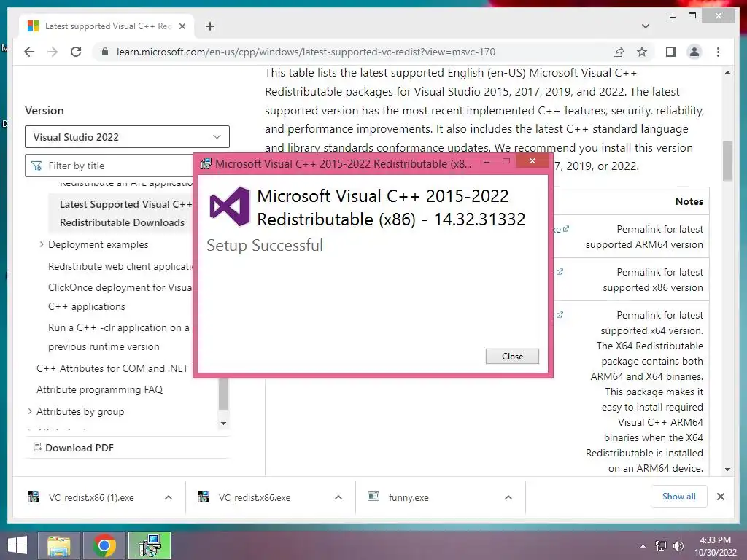Click the filter funnel icon
This screenshot has width=747, height=560.
pyautogui.click(x=36, y=166)
